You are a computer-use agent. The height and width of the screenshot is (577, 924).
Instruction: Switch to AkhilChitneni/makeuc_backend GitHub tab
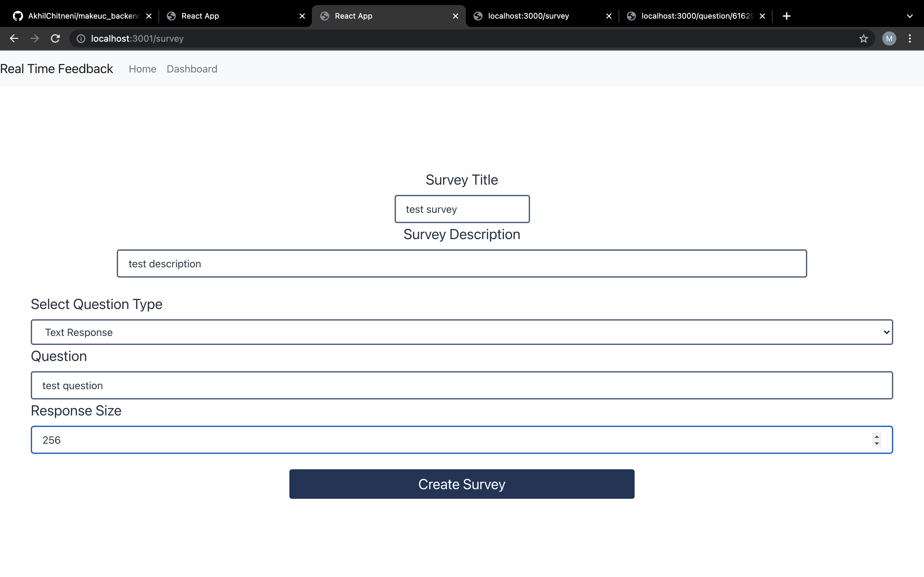(84, 16)
